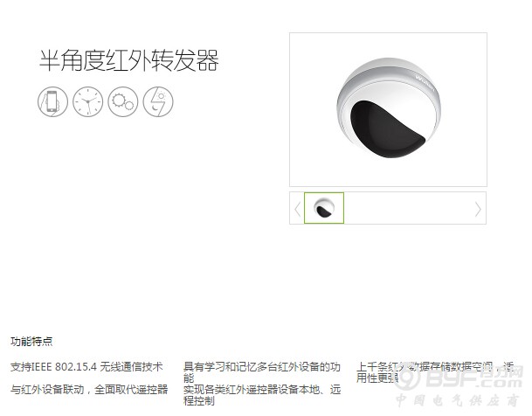The image size is (532, 416).
Task: Click the 功能特点 section heading
Action: tap(31, 341)
